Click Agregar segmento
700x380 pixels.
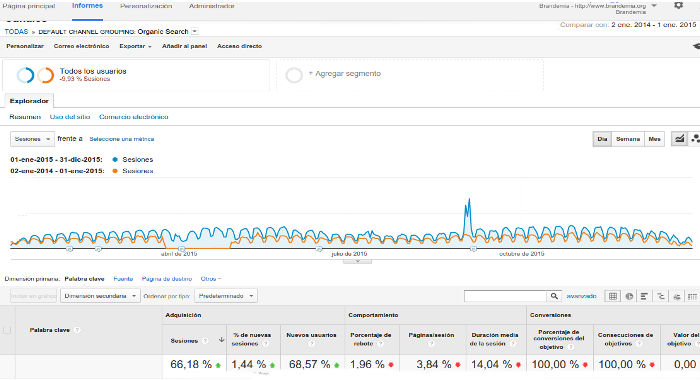coord(345,74)
